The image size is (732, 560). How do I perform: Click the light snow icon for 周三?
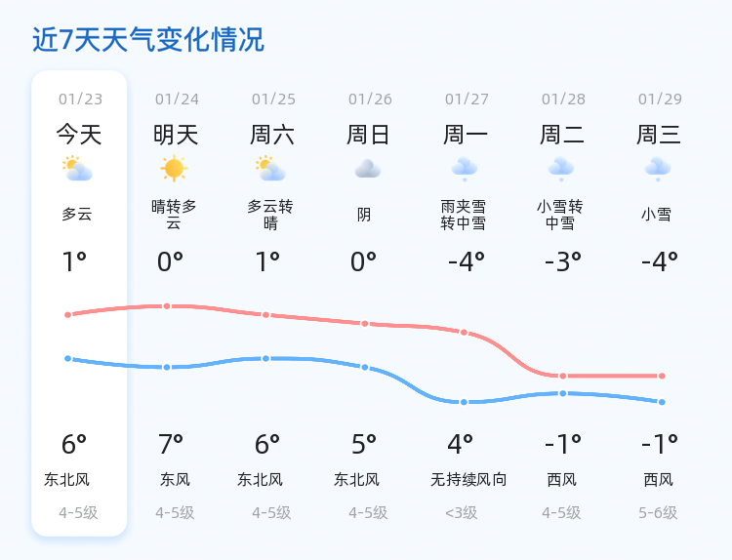tap(657, 169)
